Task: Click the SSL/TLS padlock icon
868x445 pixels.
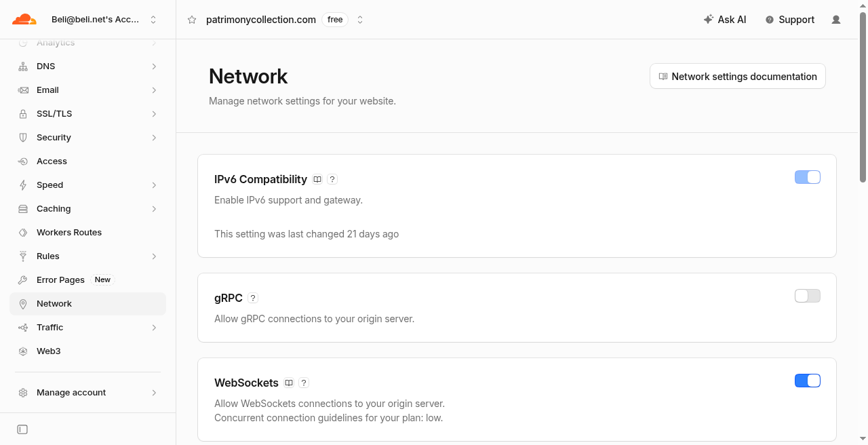Action: 23,114
